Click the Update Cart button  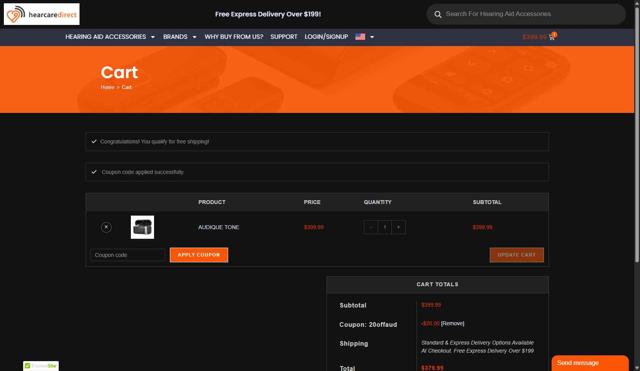point(517,255)
